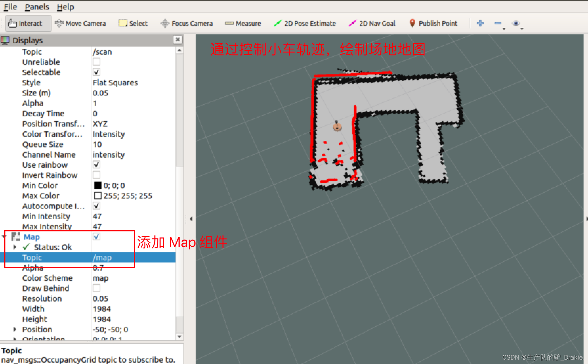Click the Displays scrollbar up arrow
This screenshot has width=588, height=364.
[x=180, y=50]
